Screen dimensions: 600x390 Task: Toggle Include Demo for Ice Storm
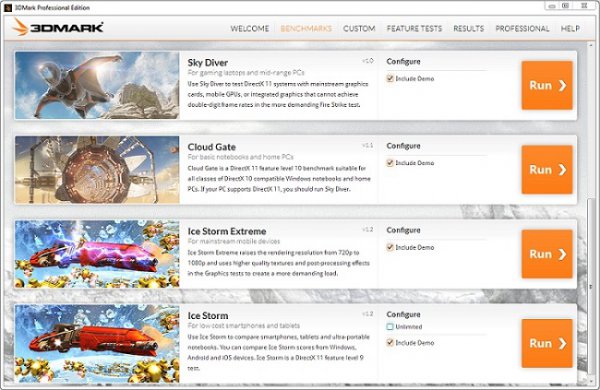[x=390, y=343]
